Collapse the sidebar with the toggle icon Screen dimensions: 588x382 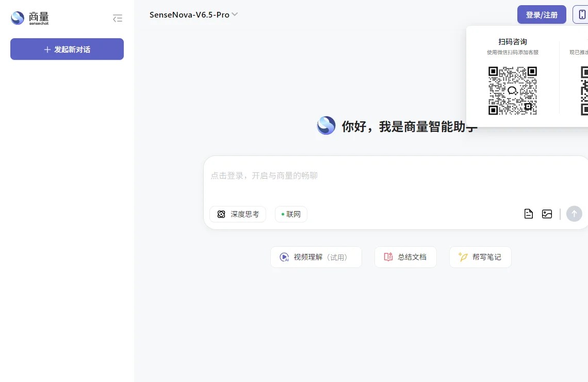(x=118, y=18)
